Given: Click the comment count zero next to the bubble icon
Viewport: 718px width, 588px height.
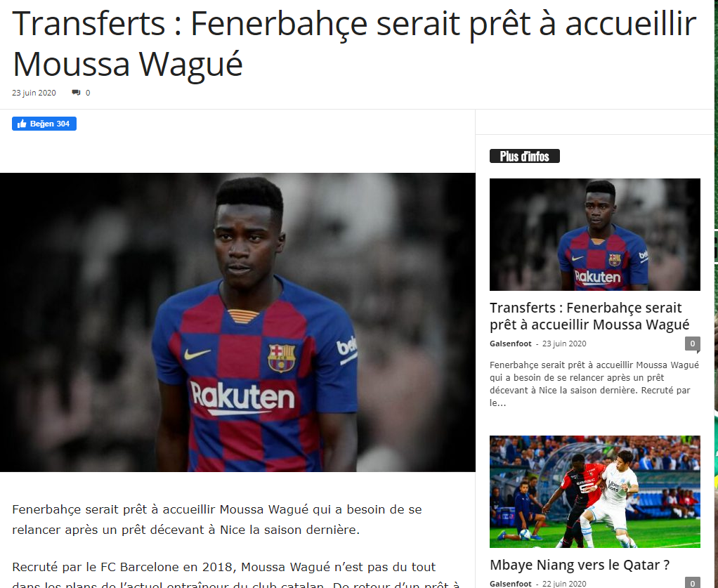Looking at the screenshot, I should (x=88, y=93).
